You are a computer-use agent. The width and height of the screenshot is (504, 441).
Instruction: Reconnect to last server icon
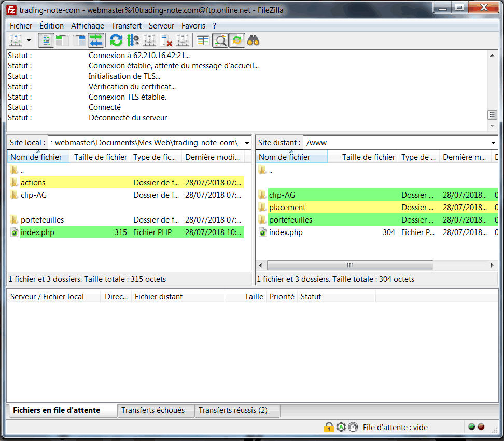(183, 40)
